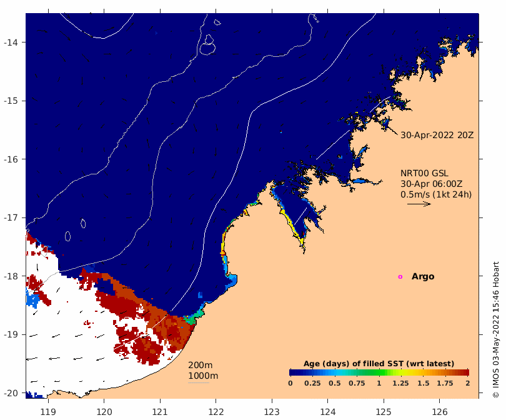The image size is (506, 420).
Task: Click colorbar tick label '1.75'
Action: click(x=445, y=383)
